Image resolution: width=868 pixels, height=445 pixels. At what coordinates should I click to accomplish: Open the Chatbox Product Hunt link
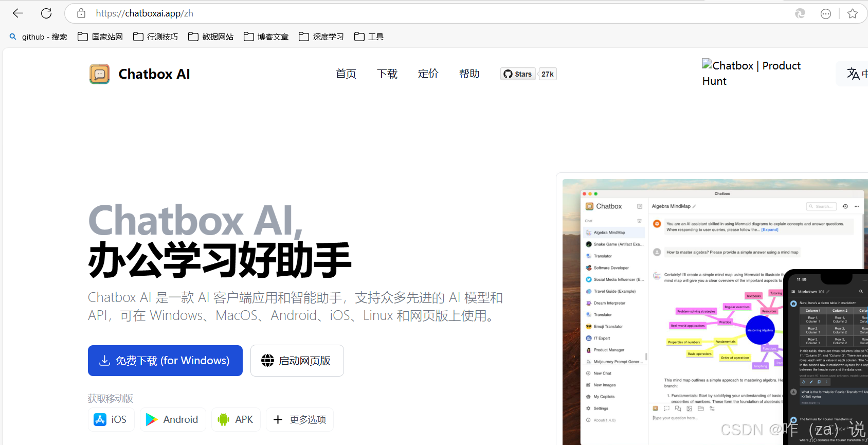pyautogui.click(x=752, y=73)
